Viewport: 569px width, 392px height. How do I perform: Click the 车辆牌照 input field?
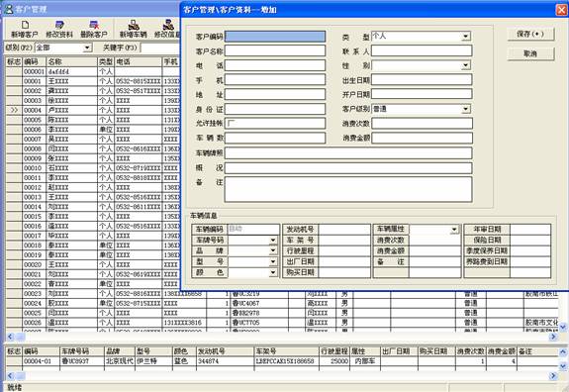pyautogui.click(x=348, y=153)
